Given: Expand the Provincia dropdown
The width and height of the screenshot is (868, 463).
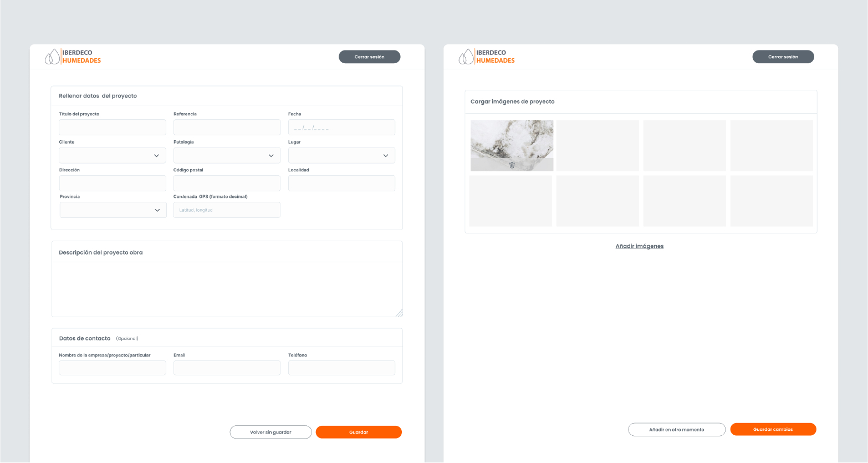Looking at the screenshot, I should pos(113,210).
